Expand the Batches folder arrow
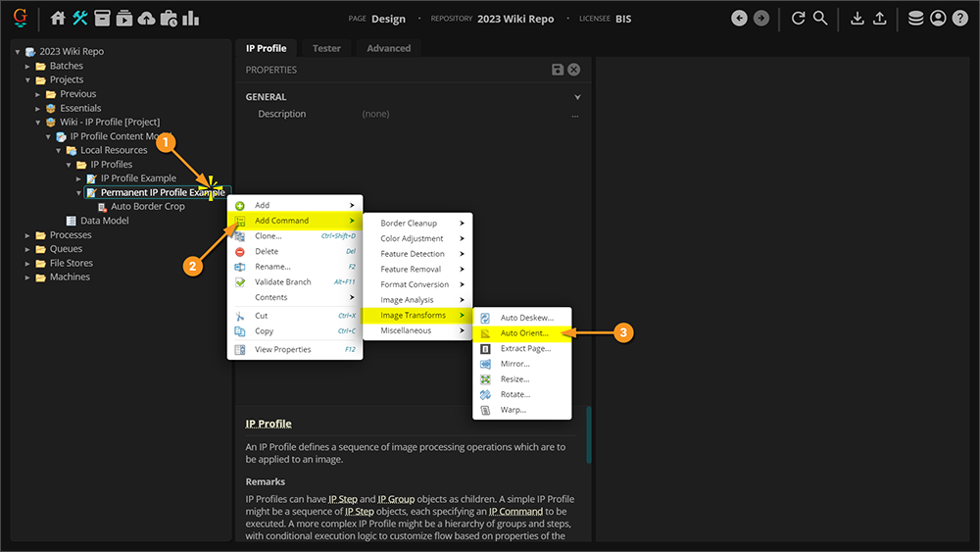Viewport: 980px width, 552px height. (27, 67)
